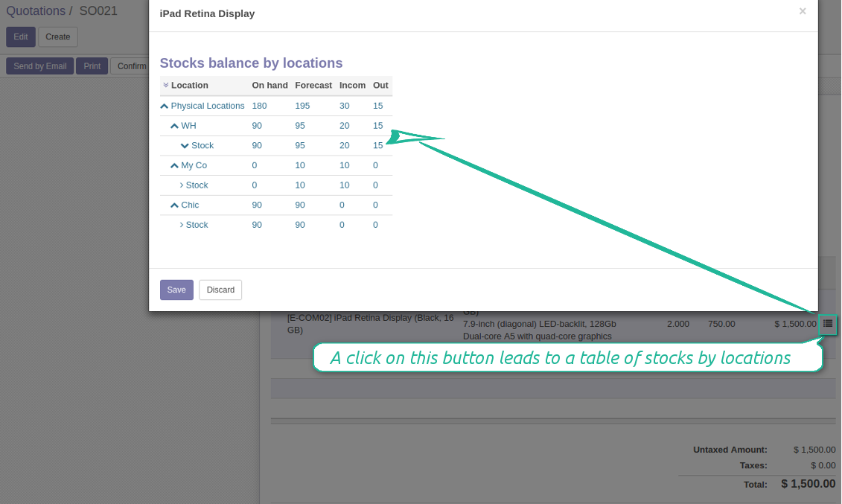
Task: Save the dialog changes
Action: [176, 290]
